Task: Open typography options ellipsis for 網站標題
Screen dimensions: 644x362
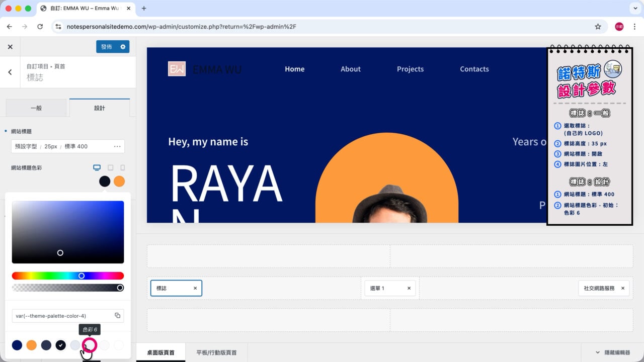Action: (x=117, y=146)
